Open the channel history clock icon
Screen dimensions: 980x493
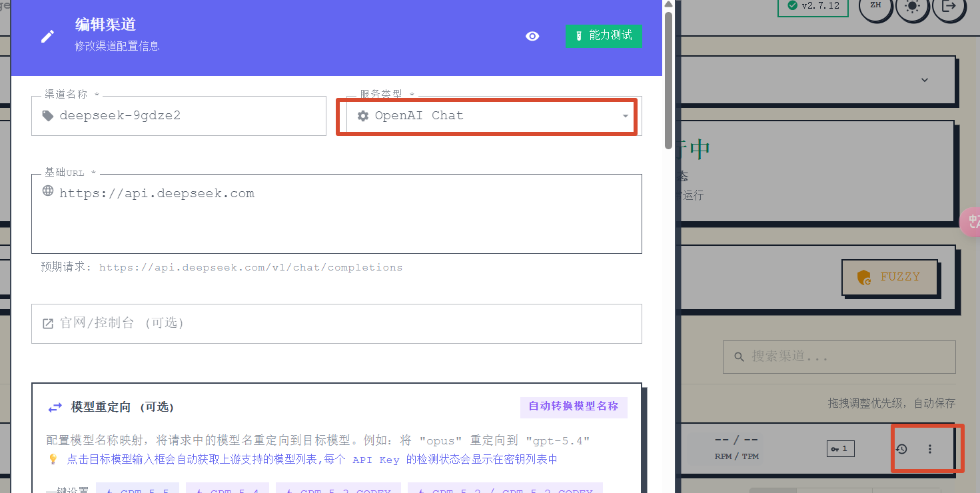[x=901, y=449]
